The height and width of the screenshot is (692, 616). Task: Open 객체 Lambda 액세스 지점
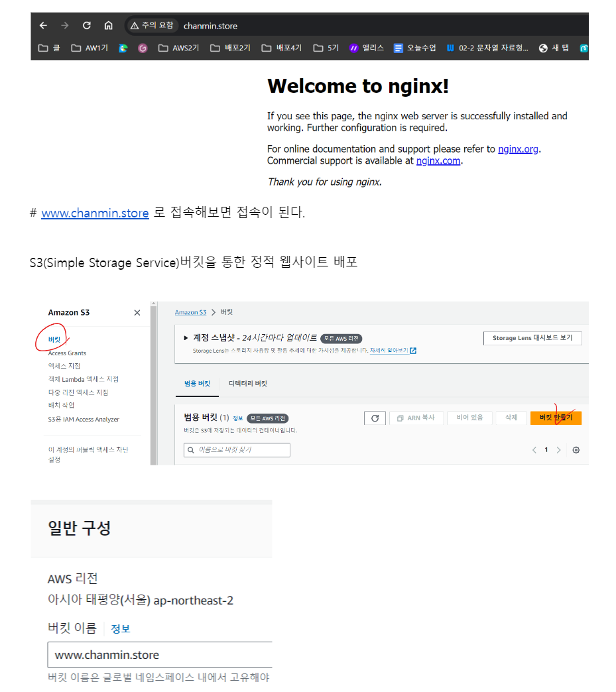pos(83,379)
